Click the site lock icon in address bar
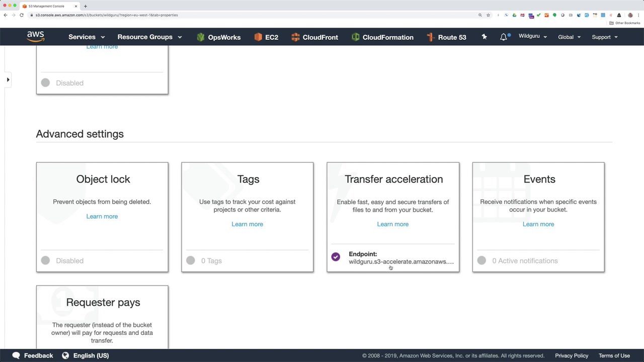The height and width of the screenshot is (362, 644). click(x=32, y=15)
